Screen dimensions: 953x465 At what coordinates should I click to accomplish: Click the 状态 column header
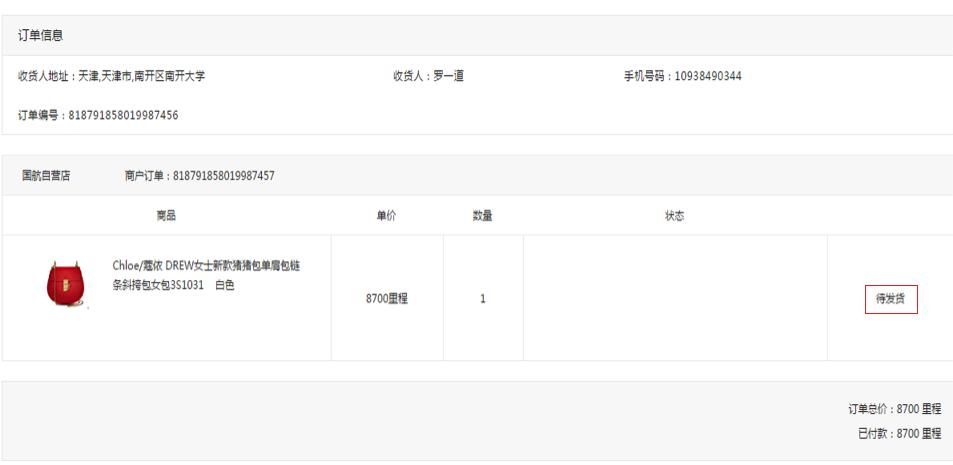click(675, 216)
